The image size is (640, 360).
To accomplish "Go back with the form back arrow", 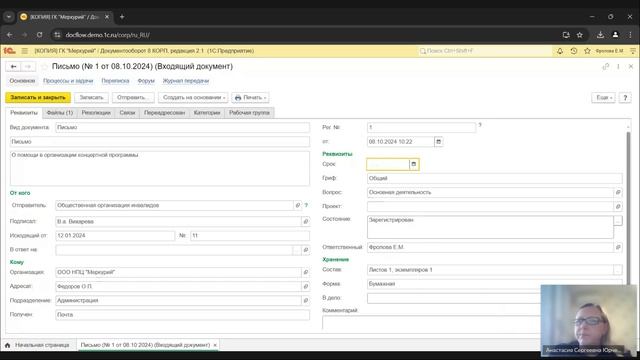I will [13, 67].
